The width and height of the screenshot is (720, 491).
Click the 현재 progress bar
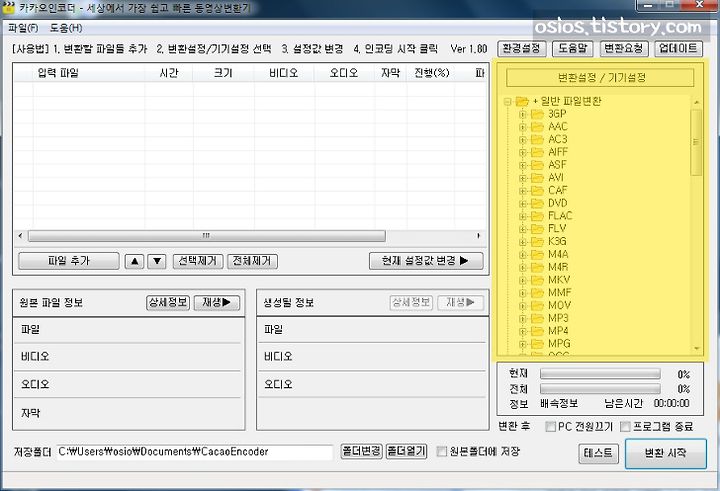click(x=600, y=374)
